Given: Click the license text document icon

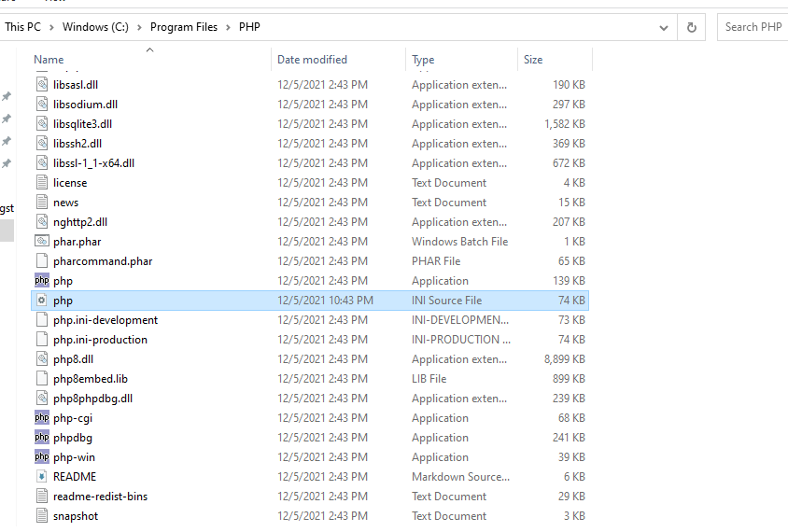Looking at the screenshot, I should pos(42,182).
